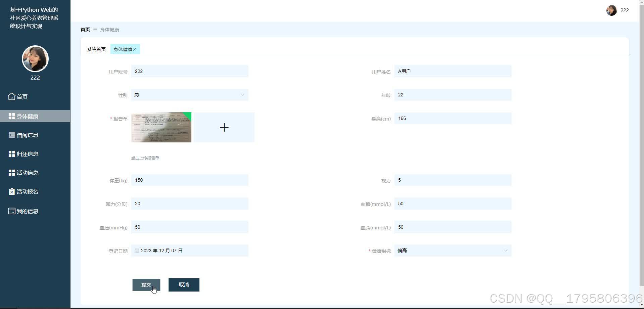The width and height of the screenshot is (644, 309).
Task: Close the 身体健康 tab
Action: click(135, 49)
